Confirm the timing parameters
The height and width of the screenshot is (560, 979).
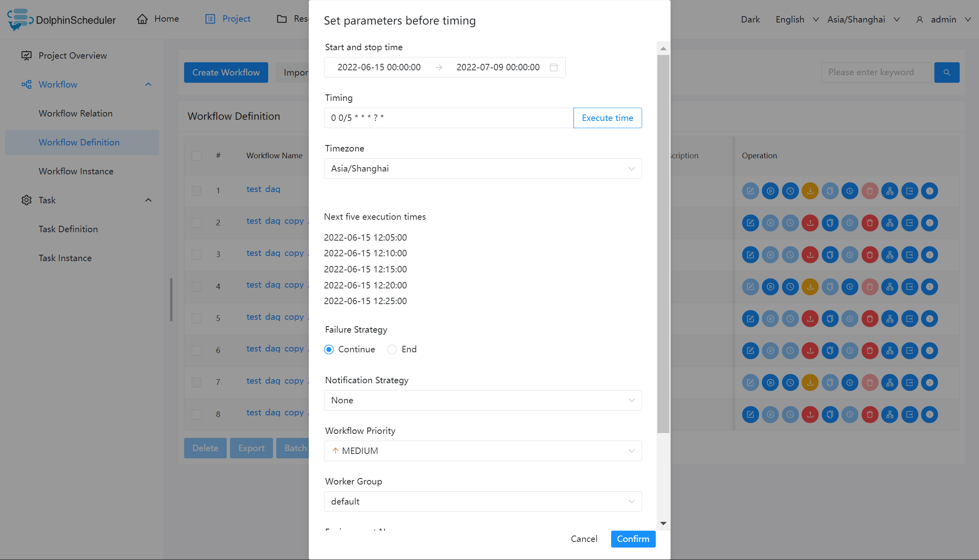point(633,539)
